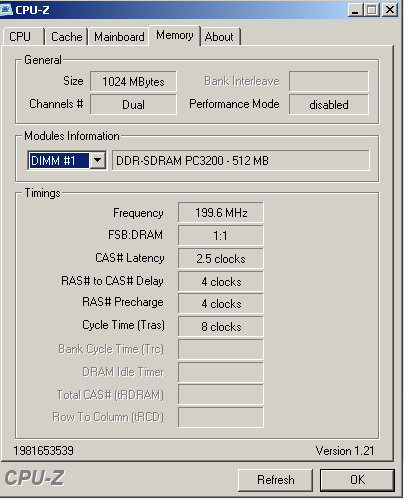Expand the DIMM #1 dropdown arrow
Image resolution: width=404 pixels, height=500 pixels.
[97, 160]
